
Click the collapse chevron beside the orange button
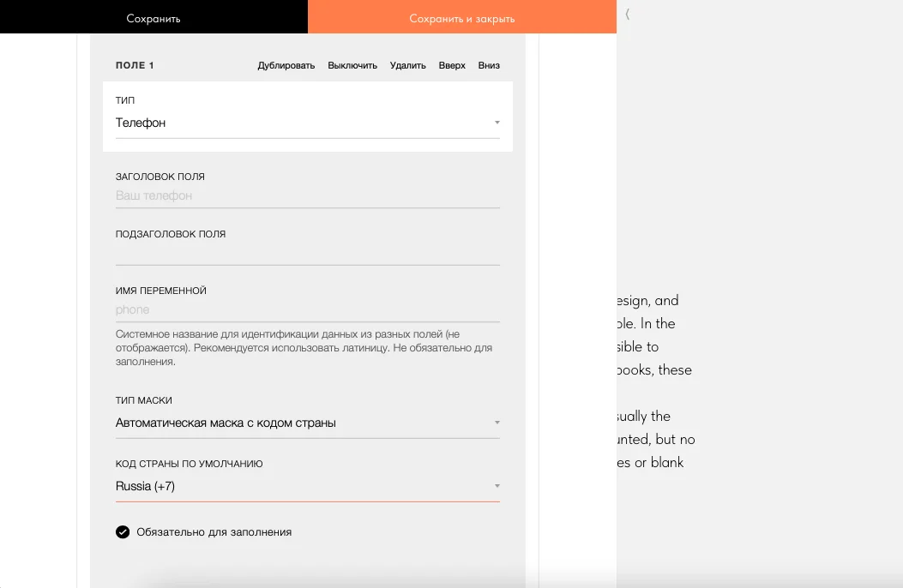(x=628, y=14)
